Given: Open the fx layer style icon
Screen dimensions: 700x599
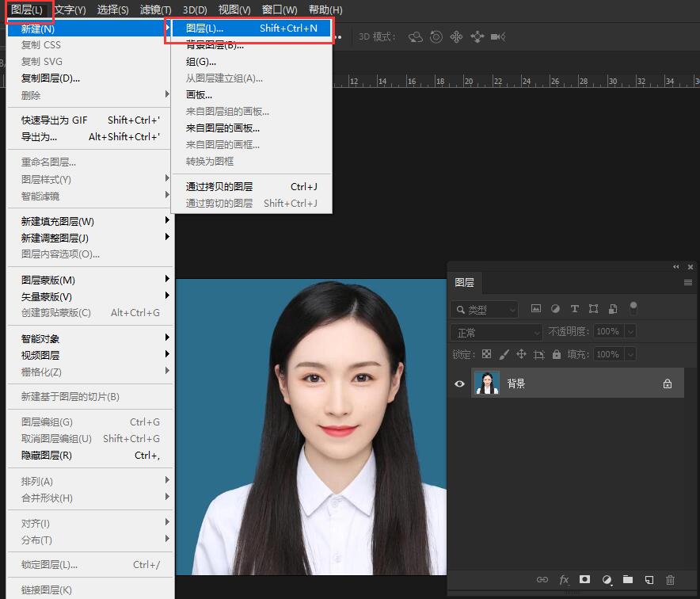Looking at the screenshot, I should pyautogui.click(x=564, y=580).
